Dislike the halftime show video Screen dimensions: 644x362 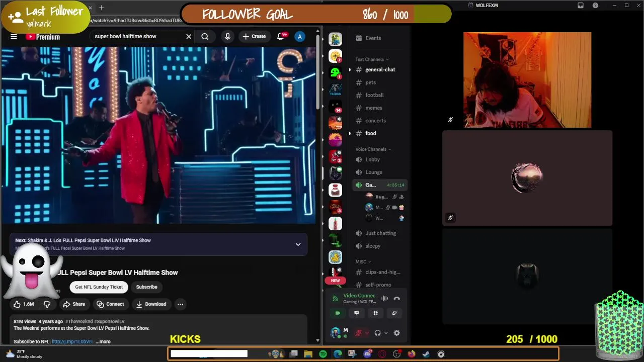(x=47, y=304)
